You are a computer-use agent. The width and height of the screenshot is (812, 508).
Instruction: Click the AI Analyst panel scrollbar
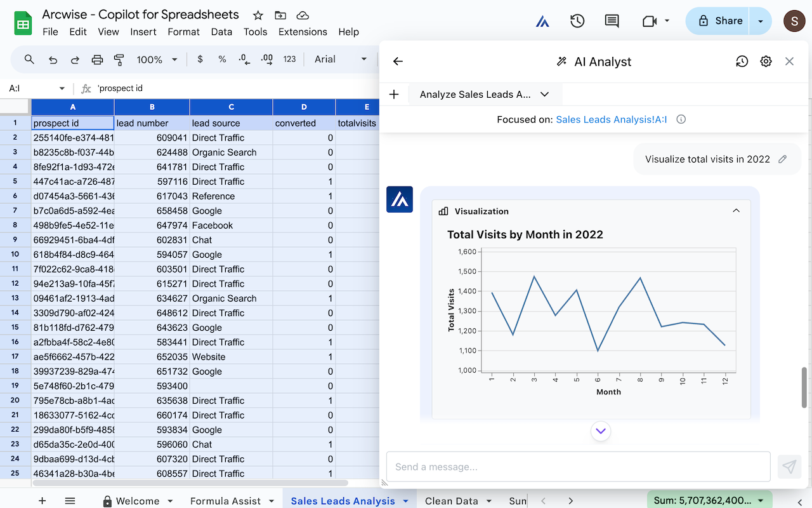point(804,387)
